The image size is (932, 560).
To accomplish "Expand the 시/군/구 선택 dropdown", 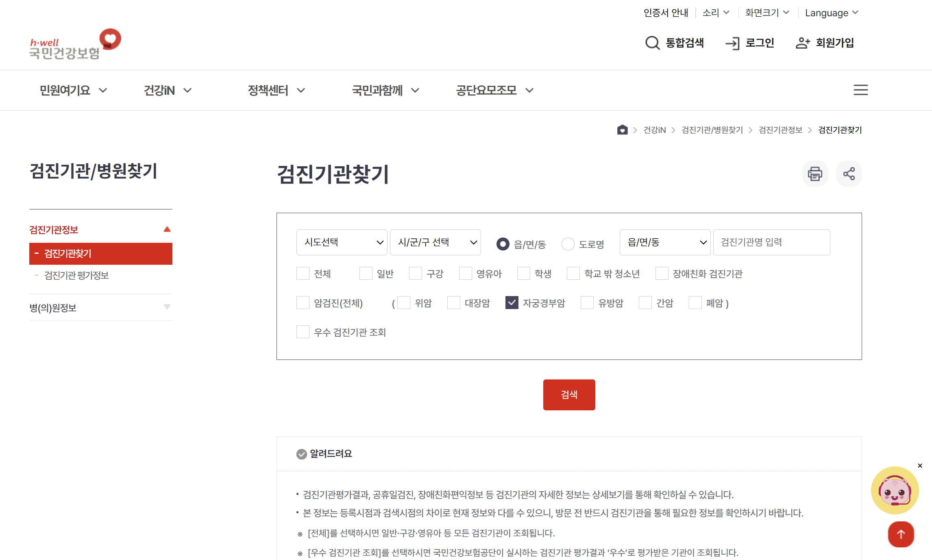I will (435, 242).
